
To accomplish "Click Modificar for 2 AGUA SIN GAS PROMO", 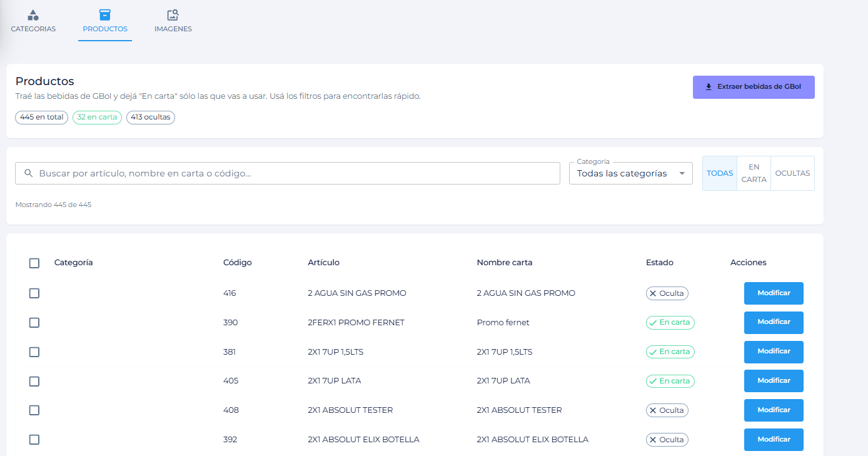I will [x=774, y=293].
